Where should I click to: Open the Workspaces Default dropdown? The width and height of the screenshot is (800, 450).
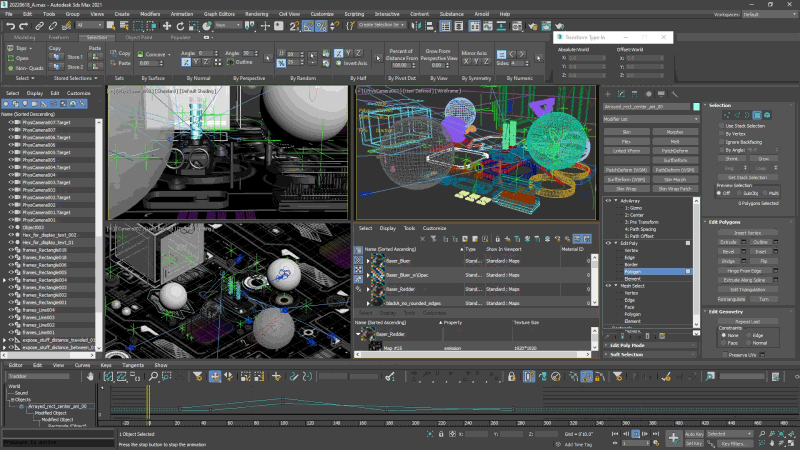click(x=768, y=14)
